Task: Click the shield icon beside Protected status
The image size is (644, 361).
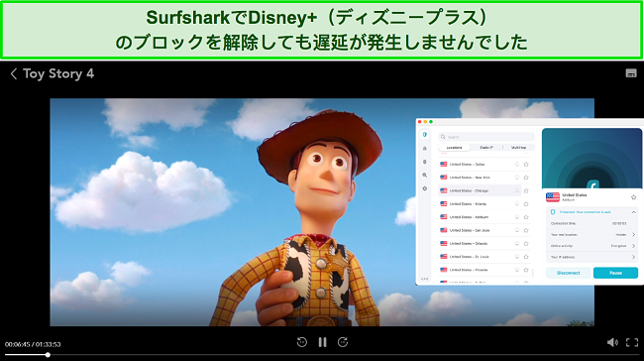Action: coord(553,212)
